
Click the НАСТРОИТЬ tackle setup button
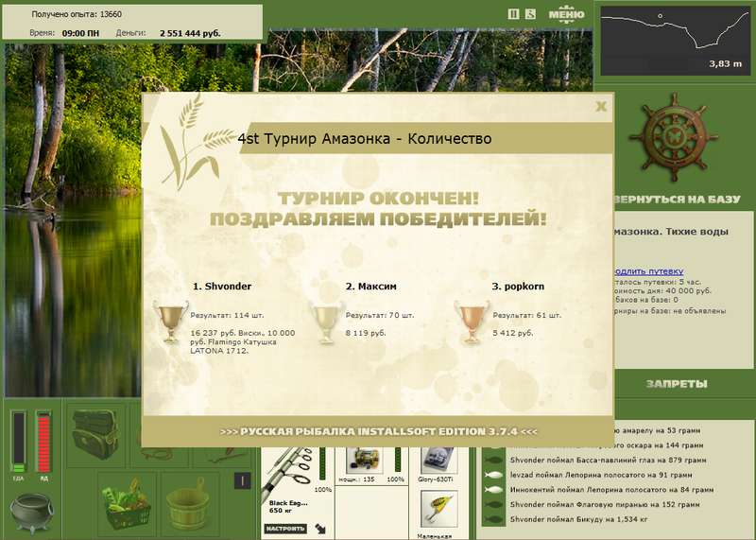pos(285,529)
